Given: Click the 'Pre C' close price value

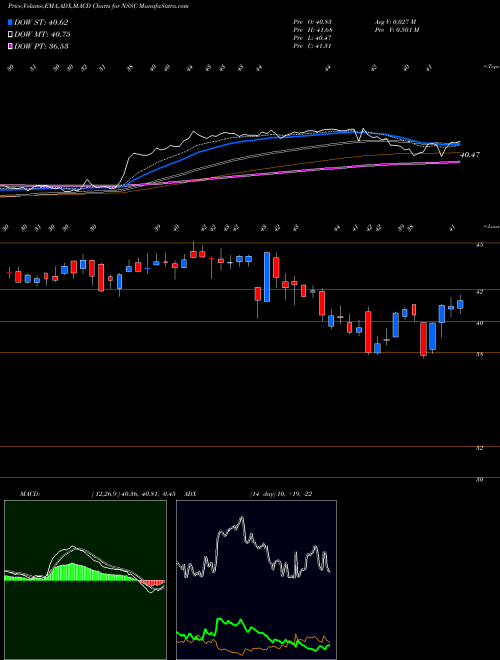Looking at the screenshot, I should click(313, 46).
